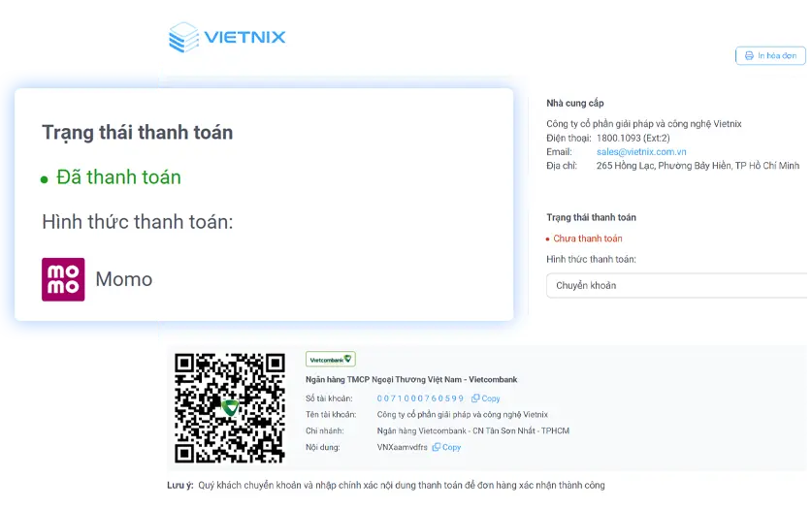812x509 pixels.
Task: Copy the transfer content code
Action: [x=446, y=447]
